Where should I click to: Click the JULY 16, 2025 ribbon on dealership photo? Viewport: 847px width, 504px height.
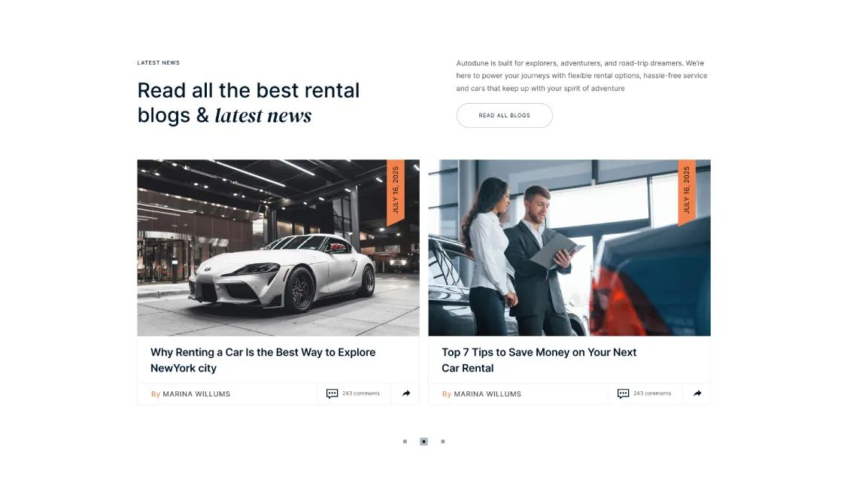point(687,192)
